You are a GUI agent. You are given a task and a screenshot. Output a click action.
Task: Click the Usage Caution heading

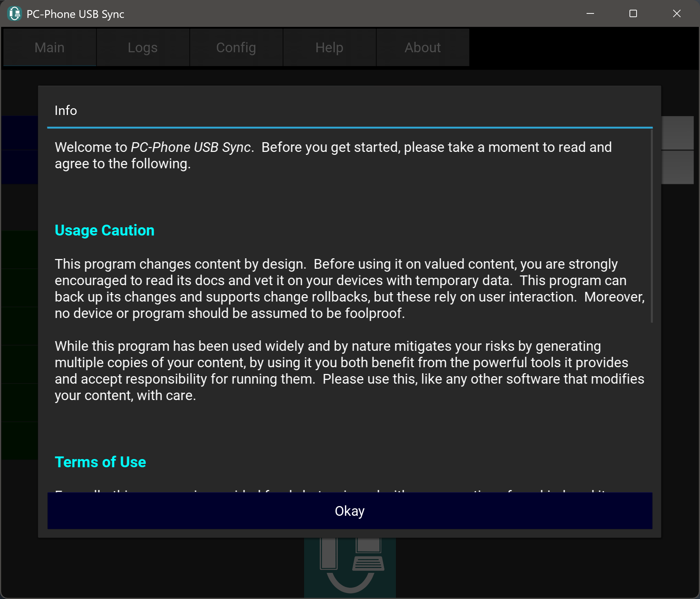point(104,230)
